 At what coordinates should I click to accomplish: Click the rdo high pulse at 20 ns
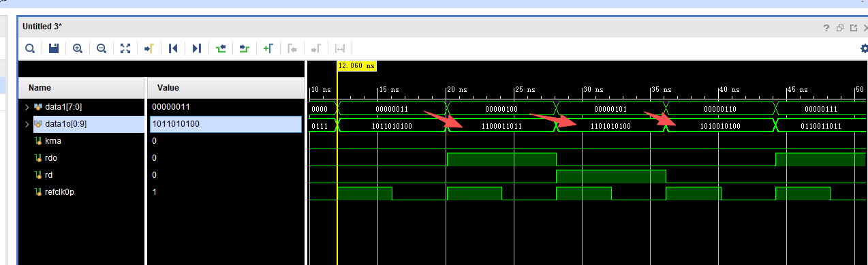pos(501,159)
